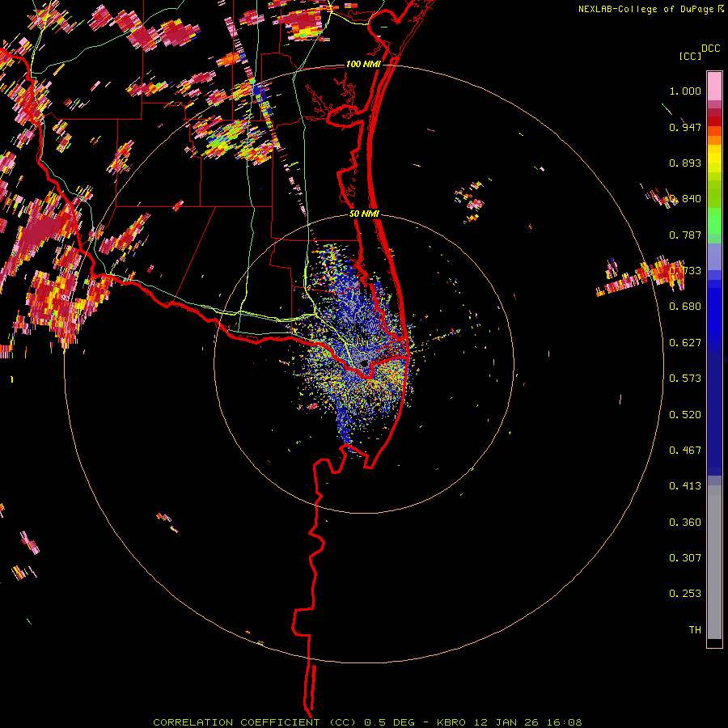
Task: Select the 0.680 scale value
Action: (685, 307)
